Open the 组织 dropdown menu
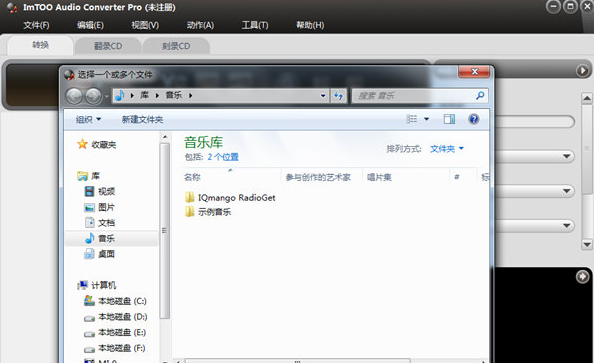The image size is (594, 363). click(x=88, y=119)
